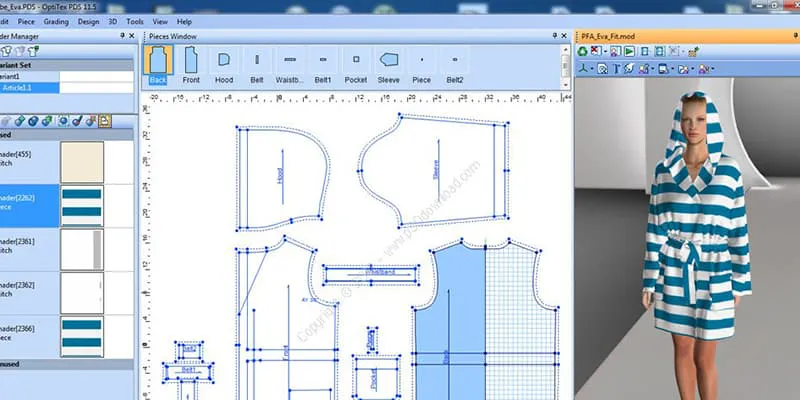The height and width of the screenshot is (400, 800).
Task: Select Article1.1 in the Variant Set
Action: pos(30,88)
